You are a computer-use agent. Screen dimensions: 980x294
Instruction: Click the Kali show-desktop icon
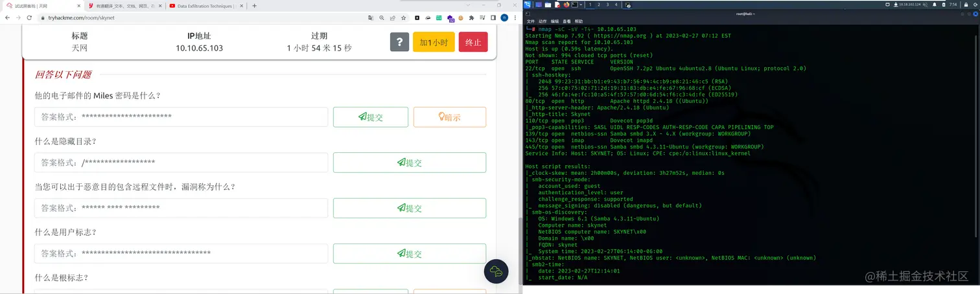tap(539, 5)
